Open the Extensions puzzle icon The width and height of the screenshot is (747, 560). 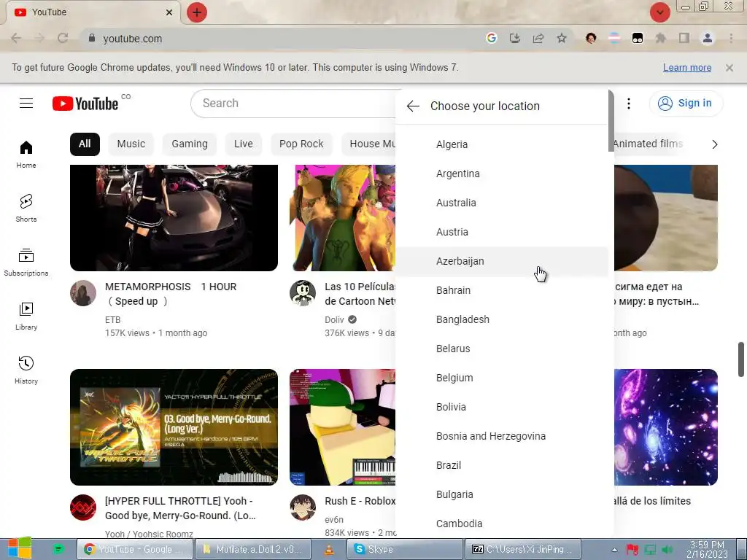(x=660, y=38)
